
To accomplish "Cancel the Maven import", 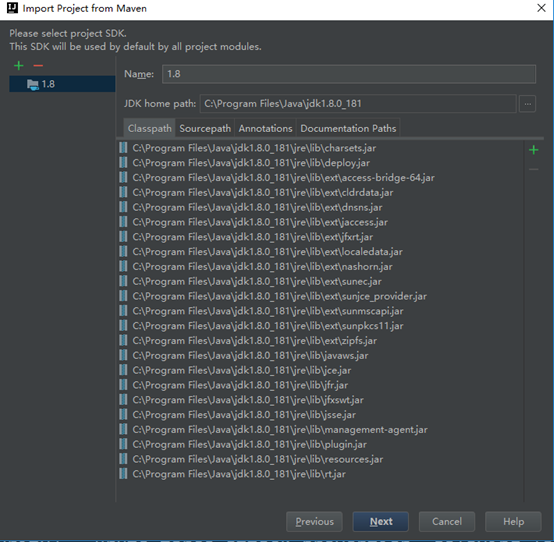I will coord(447,522).
